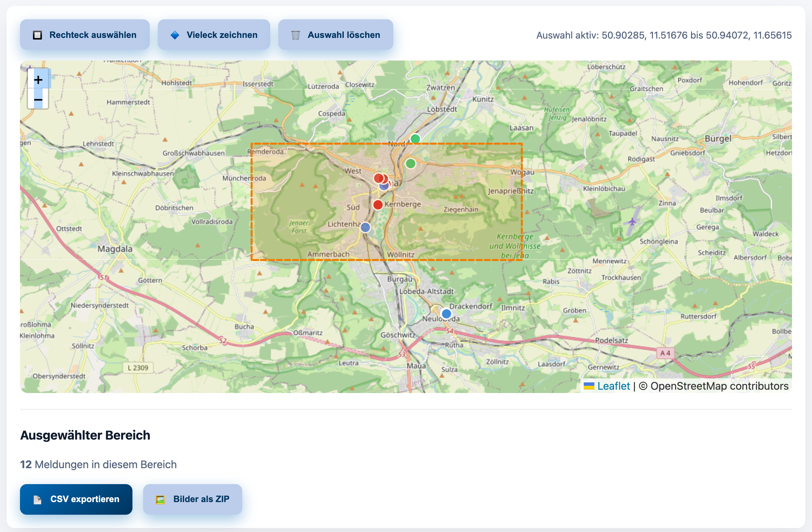Click the 12 Meldungen count text
The image size is (812, 532).
(98, 465)
